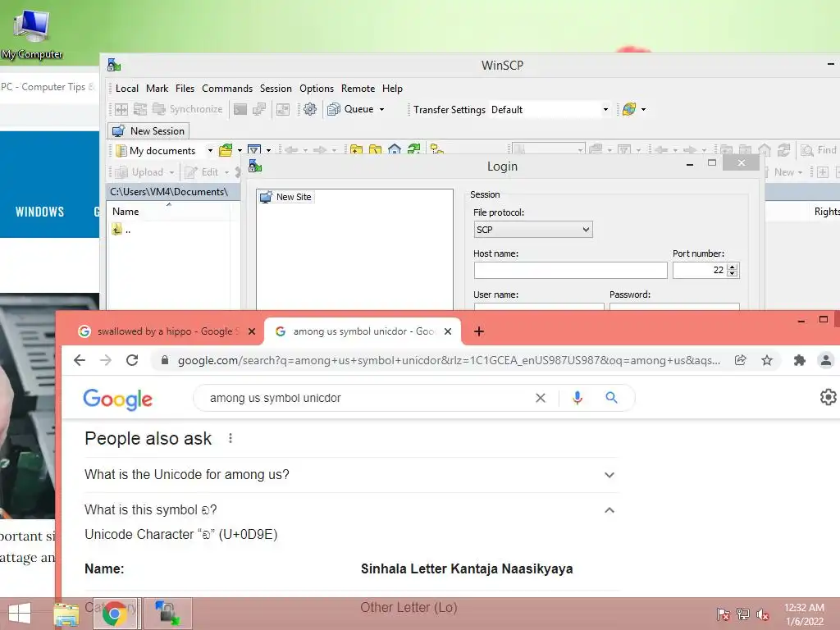Click the Google logo
Screen dimensions: 840x630
118,399
